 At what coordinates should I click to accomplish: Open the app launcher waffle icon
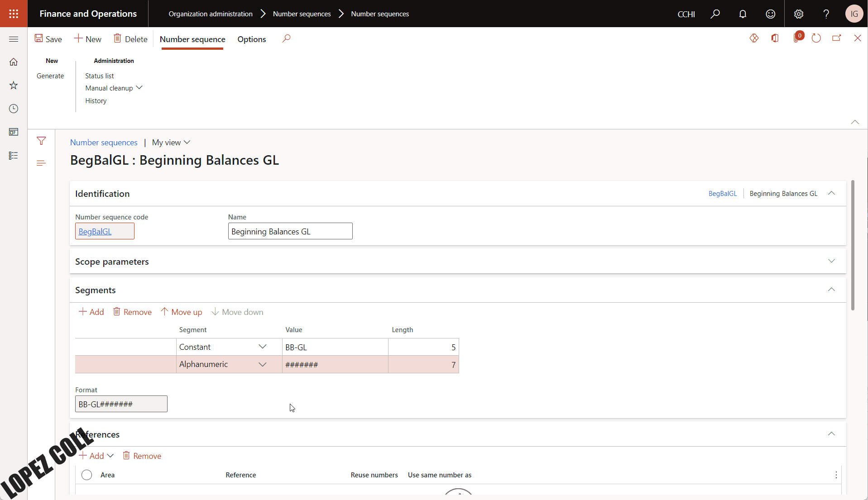14,14
